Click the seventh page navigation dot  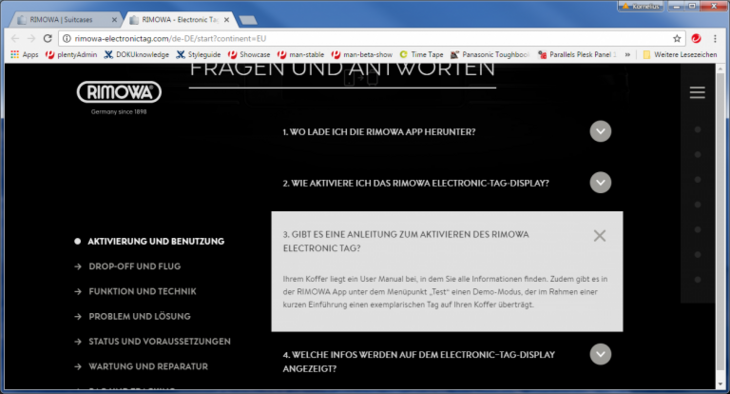(x=697, y=280)
